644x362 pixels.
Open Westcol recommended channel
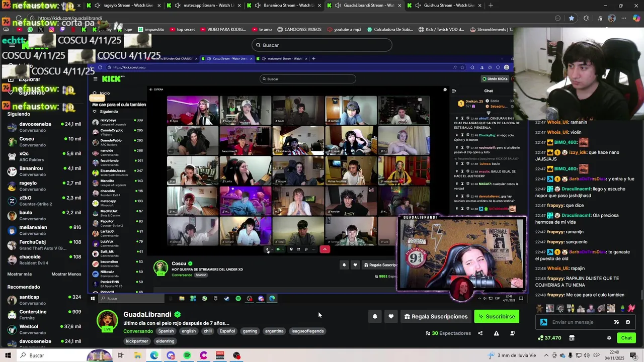(44, 329)
